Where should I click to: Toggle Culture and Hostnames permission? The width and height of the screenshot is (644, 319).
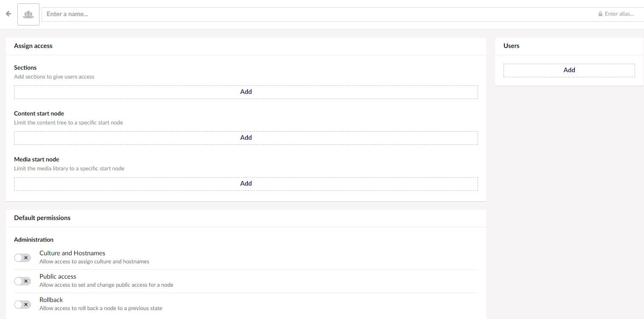(22, 257)
